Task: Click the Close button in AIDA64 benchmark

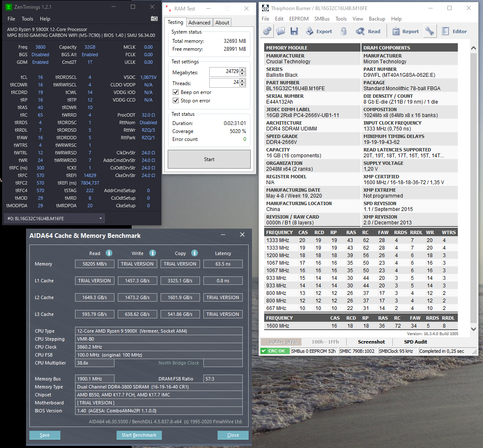Action: [x=233, y=435]
